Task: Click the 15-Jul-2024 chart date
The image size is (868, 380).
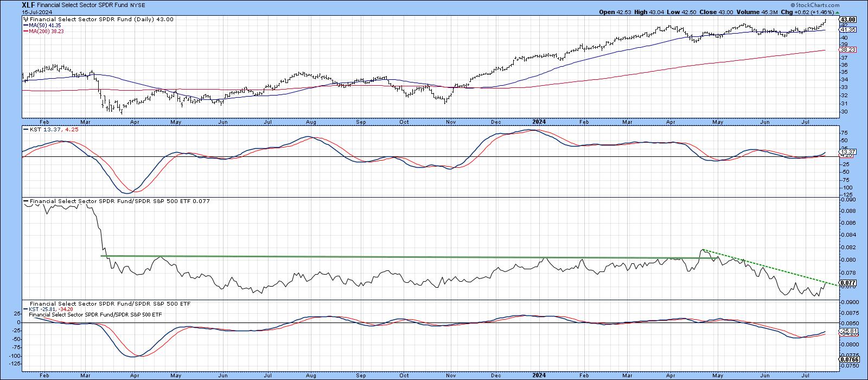Action: (36, 12)
